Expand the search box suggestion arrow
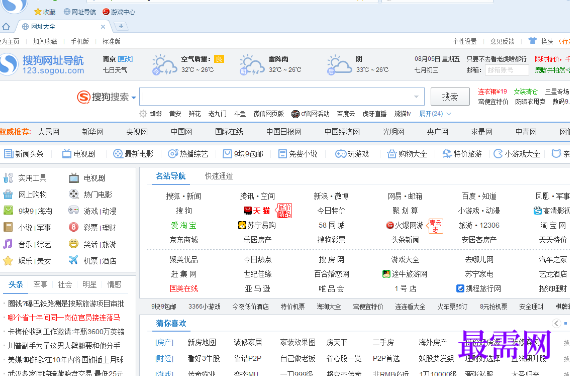The height and width of the screenshot is (376, 570). pyautogui.click(x=416, y=97)
